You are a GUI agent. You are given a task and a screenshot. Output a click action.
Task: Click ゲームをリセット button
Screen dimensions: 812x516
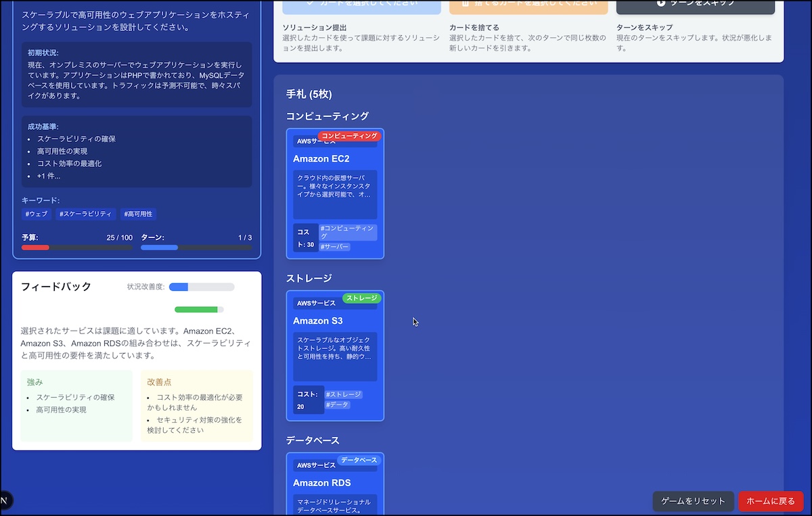coord(693,501)
